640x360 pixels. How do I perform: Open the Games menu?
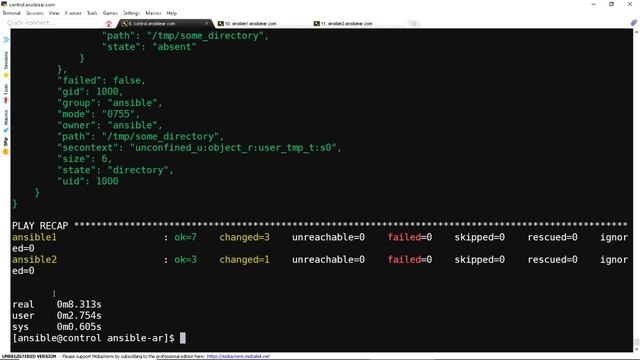click(x=110, y=13)
